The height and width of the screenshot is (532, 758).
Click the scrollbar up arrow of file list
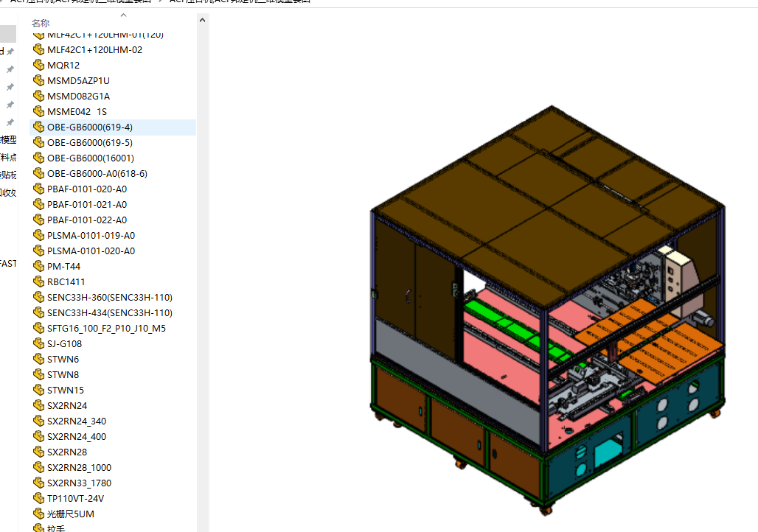202,21
